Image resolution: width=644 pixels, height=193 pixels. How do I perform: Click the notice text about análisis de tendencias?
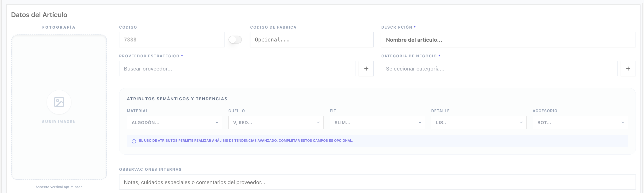click(x=246, y=140)
